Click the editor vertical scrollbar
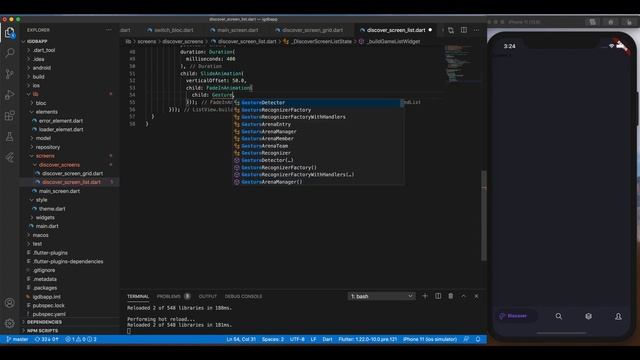Screen dimensions: 640x360 click(484, 216)
